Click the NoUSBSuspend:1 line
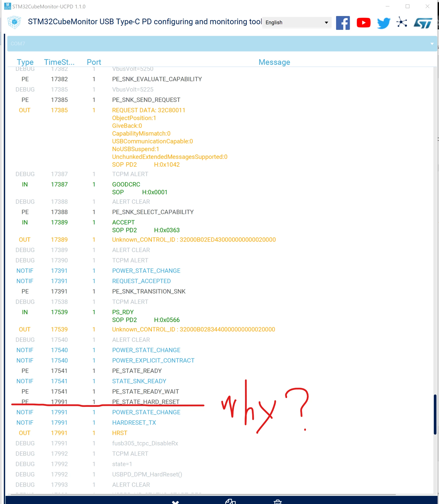The image size is (439, 504). (135, 149)
